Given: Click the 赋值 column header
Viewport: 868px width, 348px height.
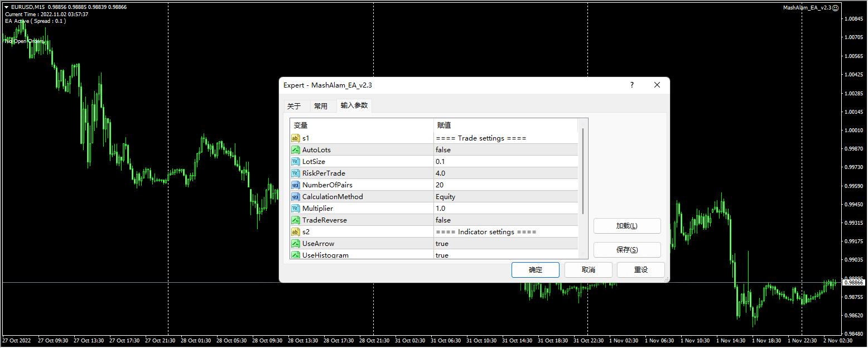Looking at the screenshot, I should 506,125.
